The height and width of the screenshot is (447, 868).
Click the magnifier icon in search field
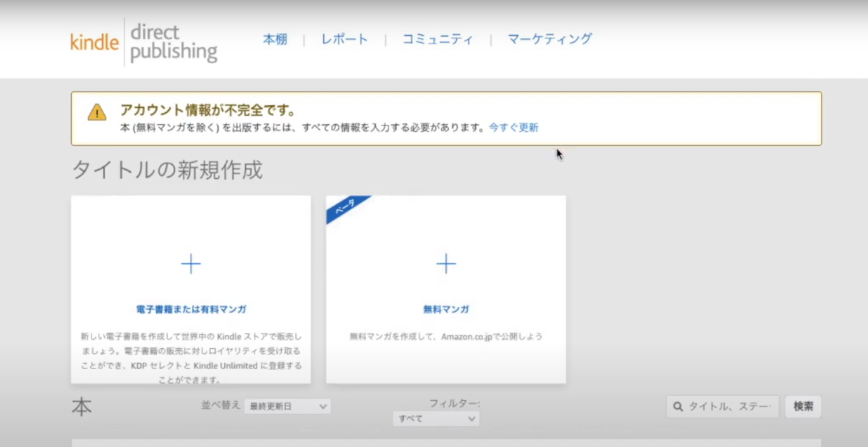[x=678, y=407]
